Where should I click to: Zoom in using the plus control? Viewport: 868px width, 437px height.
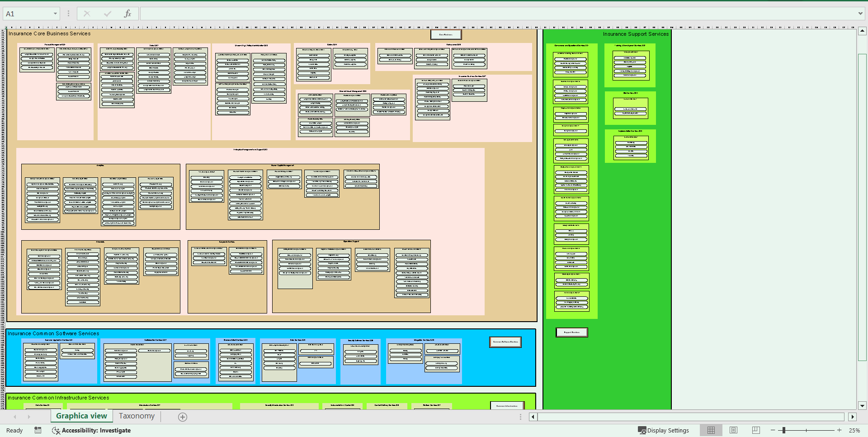[x=839, y=430]
